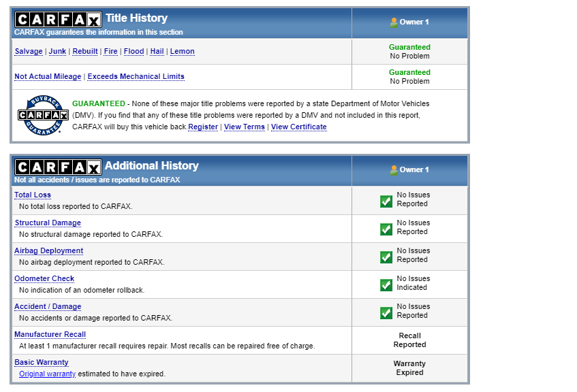Click 'Guaranteed No Problem' in the Salvage row
Viewport: 577px width, 392px height.
click(409, 52)
